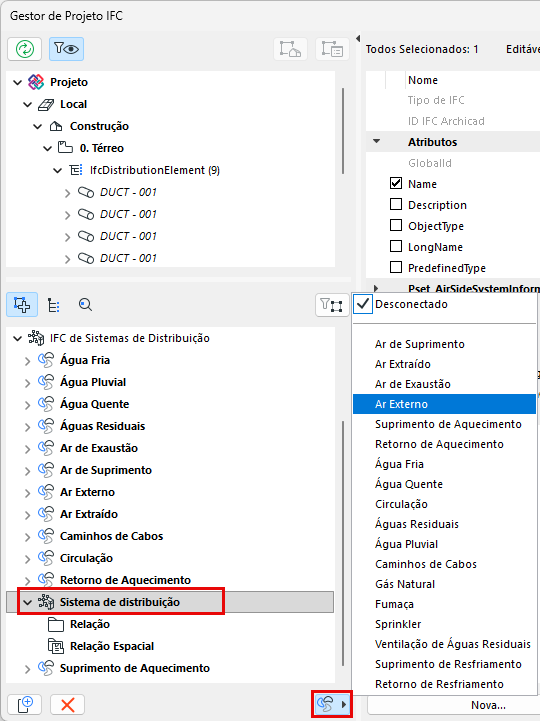Image resolution: width=540 pixels, height=721 pixels.
Task: Collapse the Local tree node
Action: pyautogui.click(x=28, y=104)
